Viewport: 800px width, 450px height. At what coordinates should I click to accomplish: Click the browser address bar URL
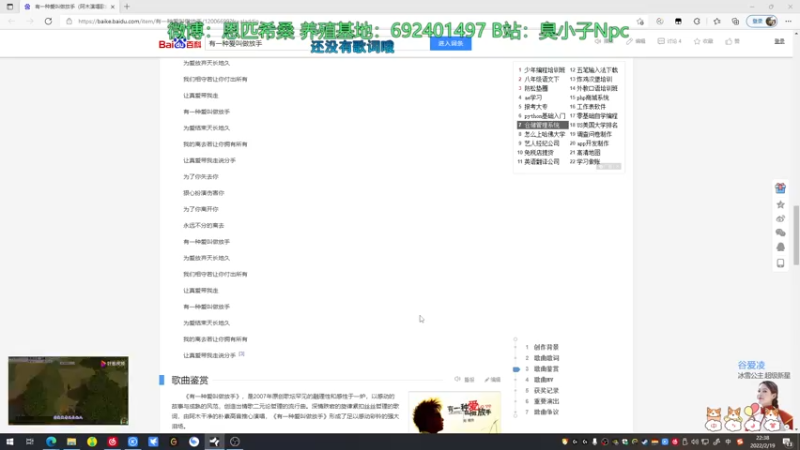(168, 21)
